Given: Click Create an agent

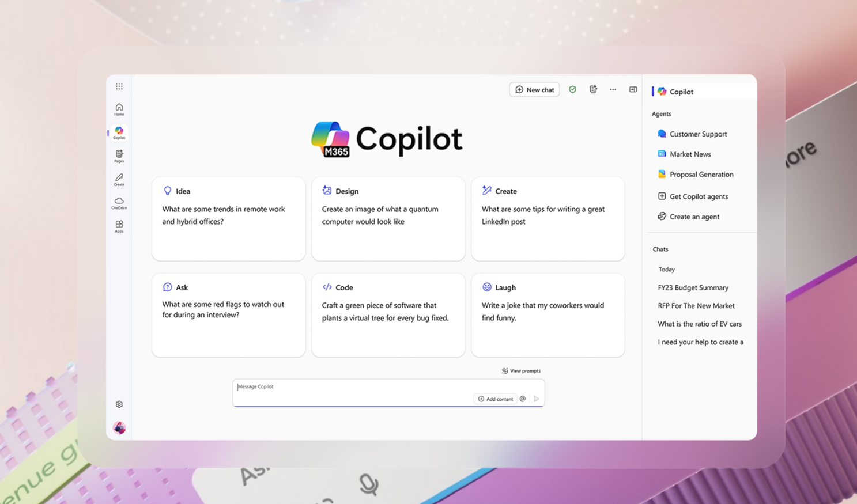Looking at the screenshot, I should point(689,217).
